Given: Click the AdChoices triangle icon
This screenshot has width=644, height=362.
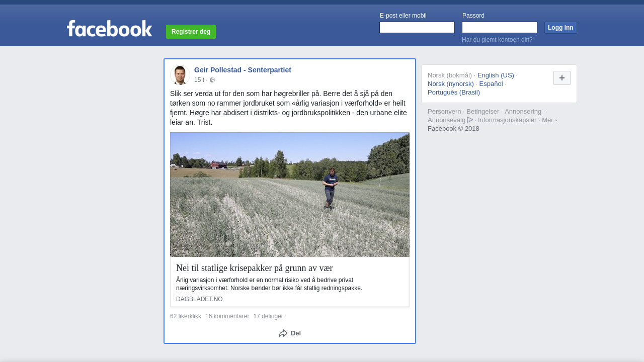Looking at the screenshot, I should [x=470, y=120].
